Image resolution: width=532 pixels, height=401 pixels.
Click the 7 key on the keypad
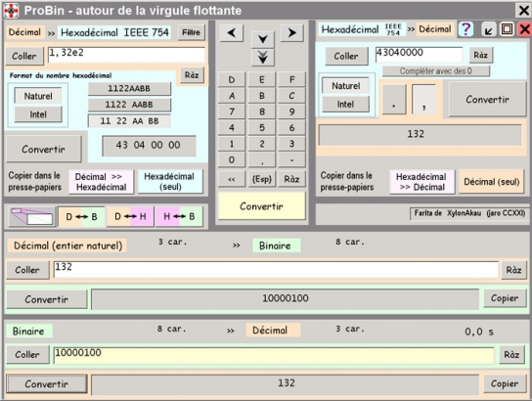(232, 111)
